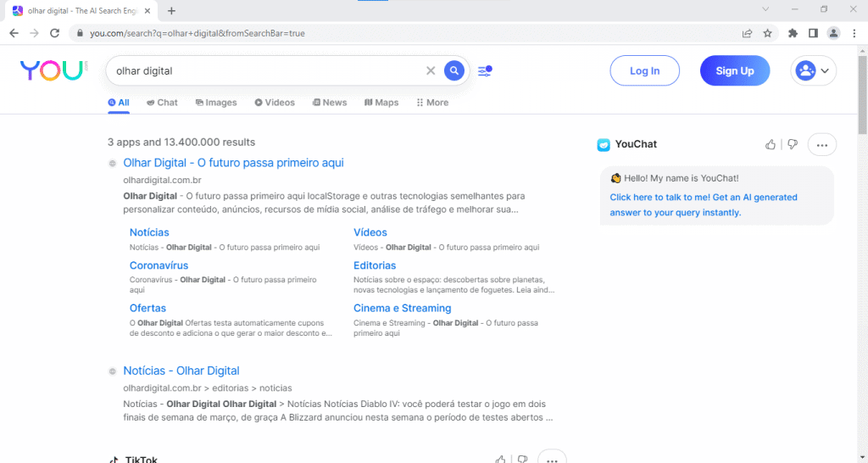
Task: Click the browser address bar URL
Action: (197, 33)
